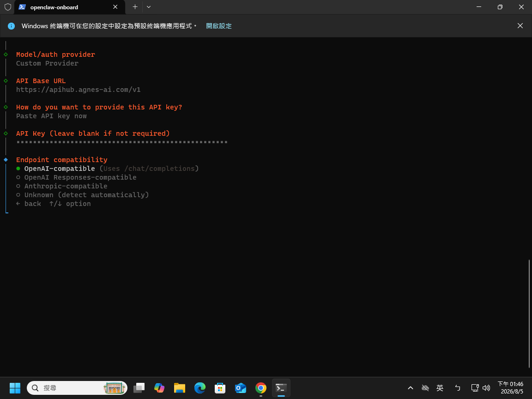Open Task View from the taskbar
Image resolution: width=532 pixels, height=399 pixels.
coord(139,388)
